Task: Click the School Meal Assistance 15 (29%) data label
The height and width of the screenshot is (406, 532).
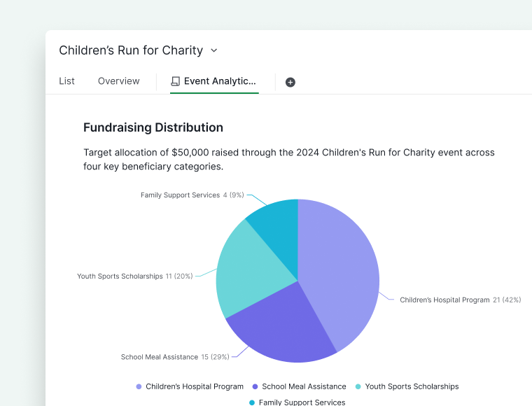Action: click(175, 357)
